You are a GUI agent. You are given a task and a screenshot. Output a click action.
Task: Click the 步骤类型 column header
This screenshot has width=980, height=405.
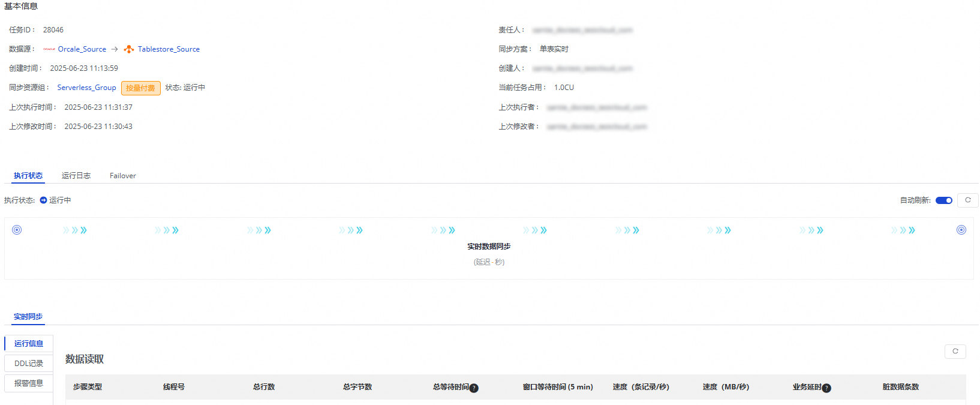click(88, 387)
